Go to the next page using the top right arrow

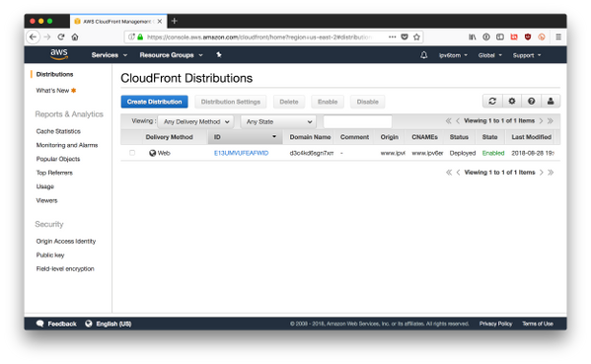tap(542, 121)
